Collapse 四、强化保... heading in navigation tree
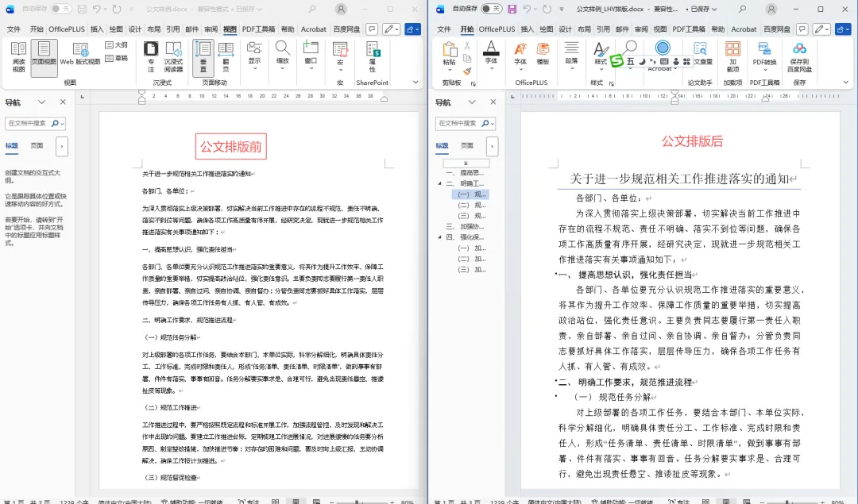 (439, 237)
